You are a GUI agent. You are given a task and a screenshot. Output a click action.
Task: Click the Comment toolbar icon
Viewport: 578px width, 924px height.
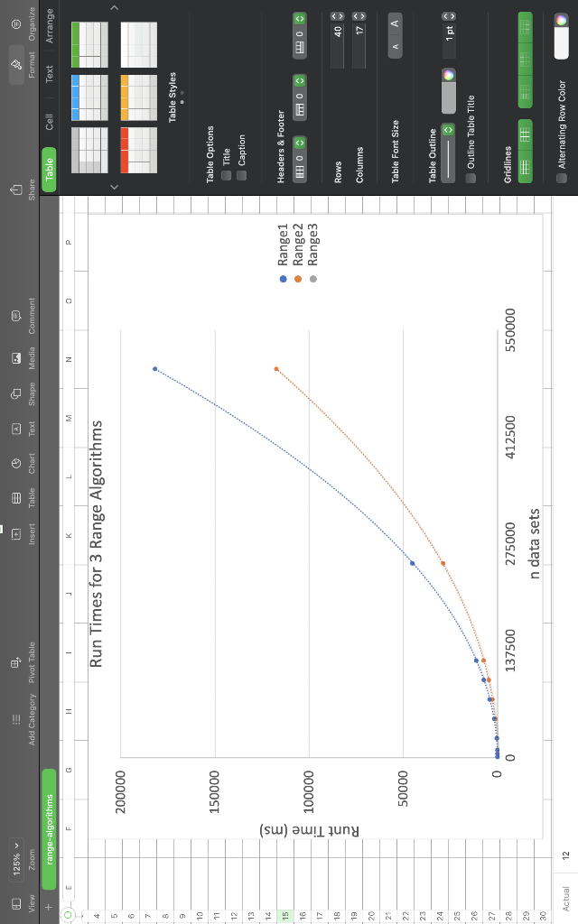pyautogui.click(x=16, y=316)
